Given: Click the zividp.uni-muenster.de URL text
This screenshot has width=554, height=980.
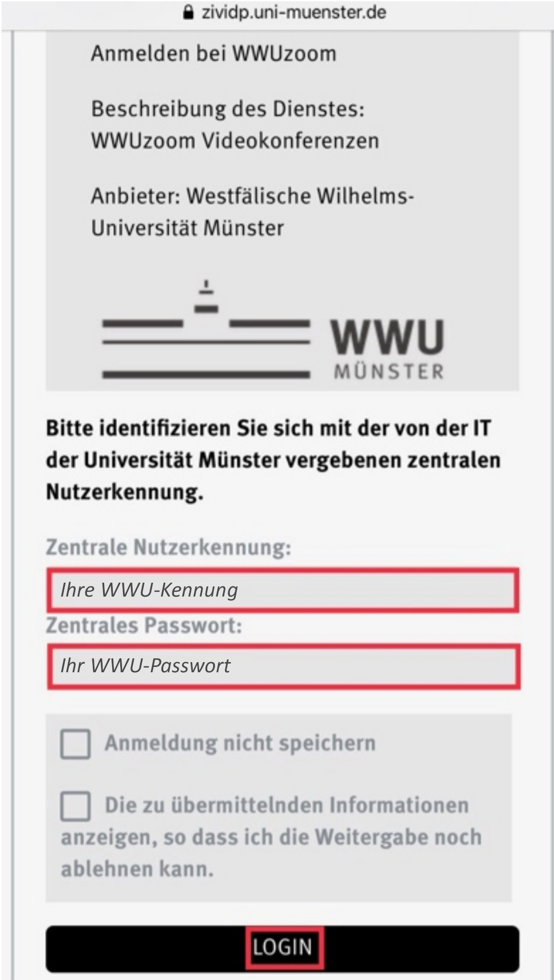Looking at the screenshot, I should pos(294,12).
